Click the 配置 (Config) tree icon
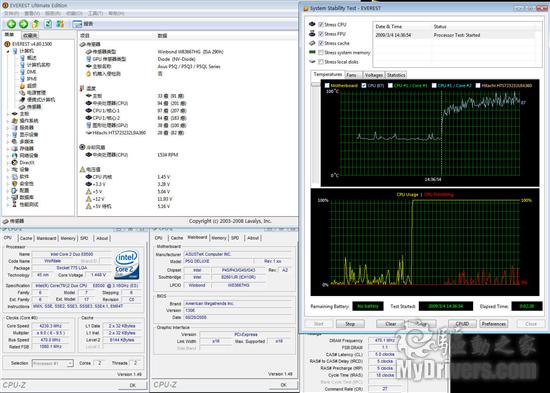This screenshot has height=393, width=550. coord(14,191)
